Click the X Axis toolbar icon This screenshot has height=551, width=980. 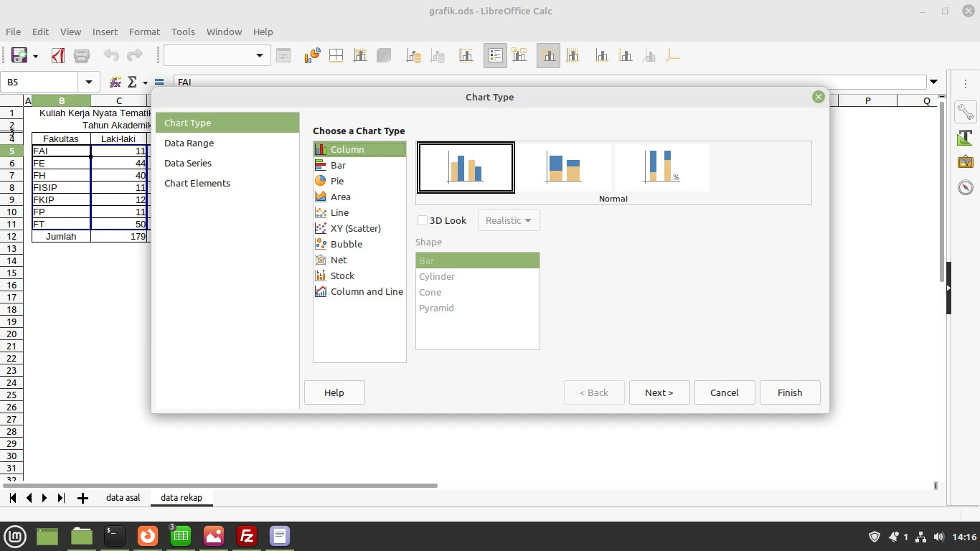click(x=602, y=55)
